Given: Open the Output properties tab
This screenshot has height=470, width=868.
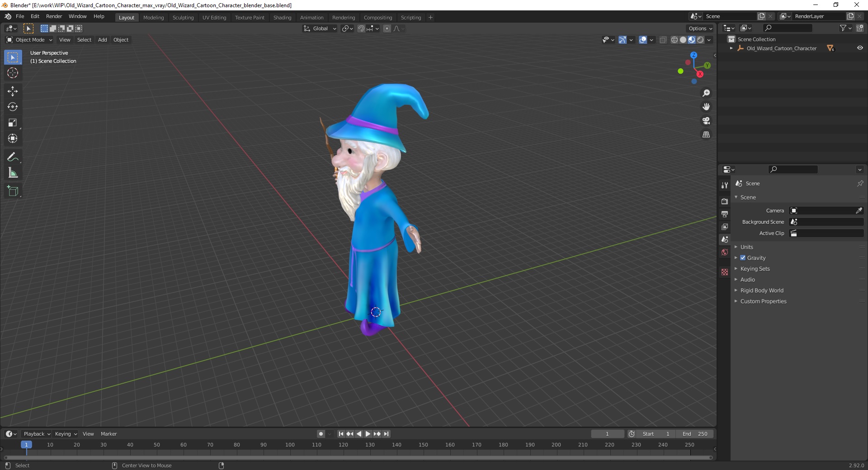Looking at the screenshot, I should click(725, 214).
